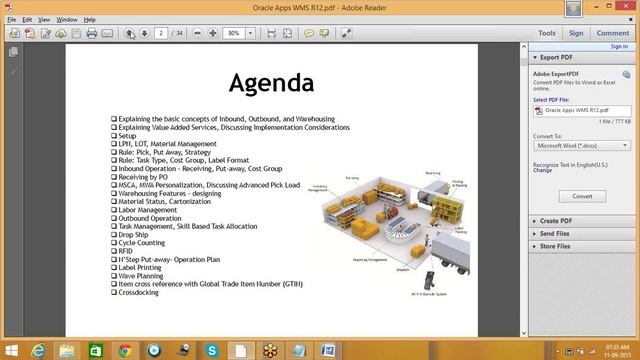
Task: Open Internet Explorer from the taskbar
Action: point(38,351)
